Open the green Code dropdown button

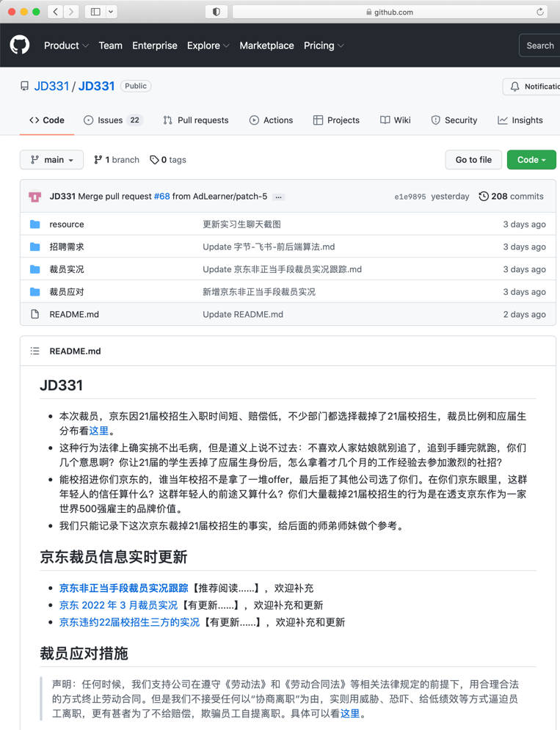(531, 160)
